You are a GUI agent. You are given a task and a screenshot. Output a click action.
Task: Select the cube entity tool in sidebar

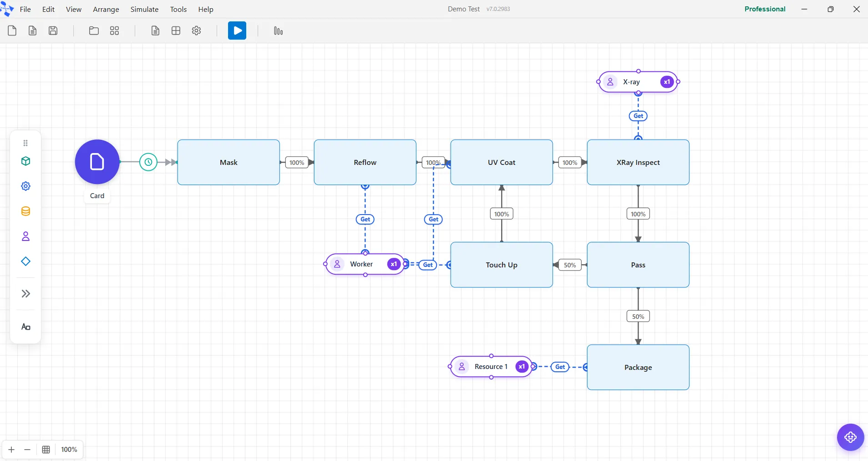pos(25,161)
